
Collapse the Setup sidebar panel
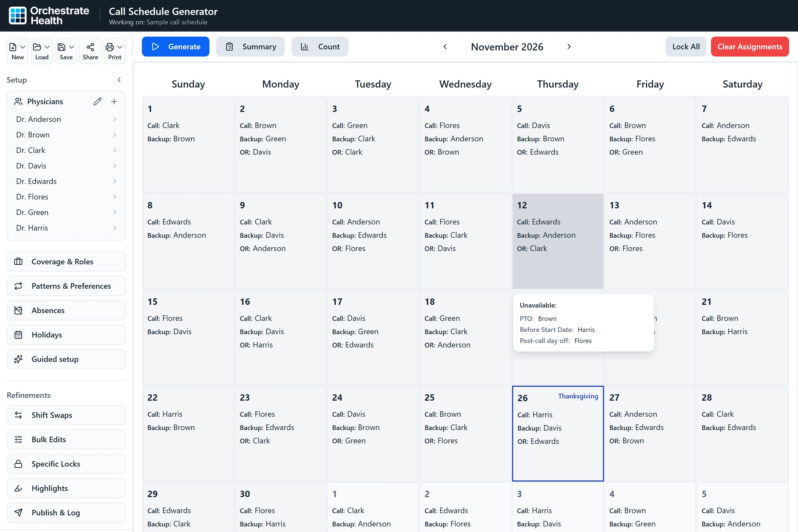click(119, 80)
